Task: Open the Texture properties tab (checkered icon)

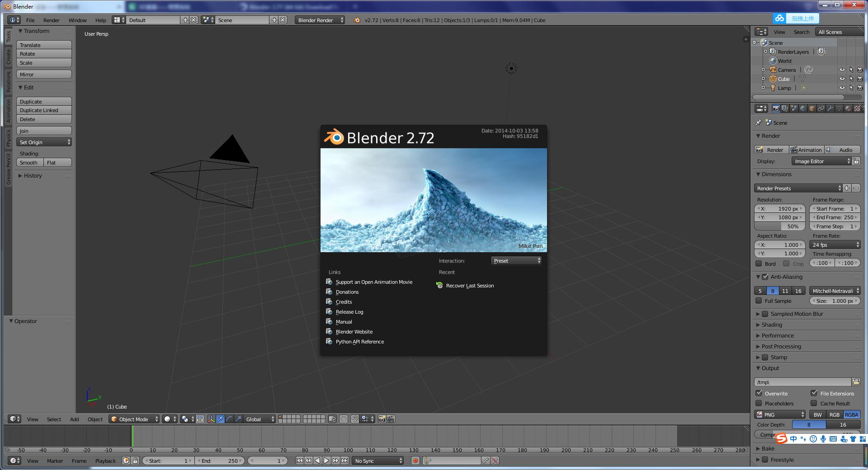Action: [857, 108]
